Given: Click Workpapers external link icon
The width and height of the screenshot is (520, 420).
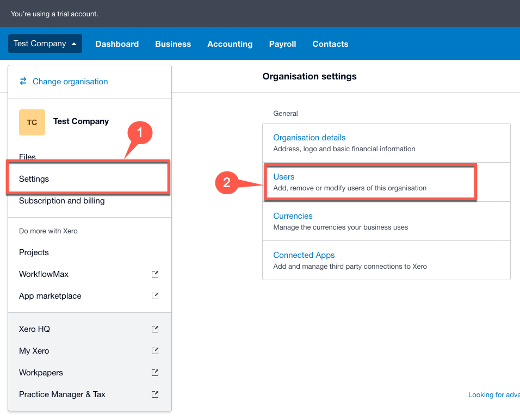Looking at the screenshot, I should click(155, 373).
